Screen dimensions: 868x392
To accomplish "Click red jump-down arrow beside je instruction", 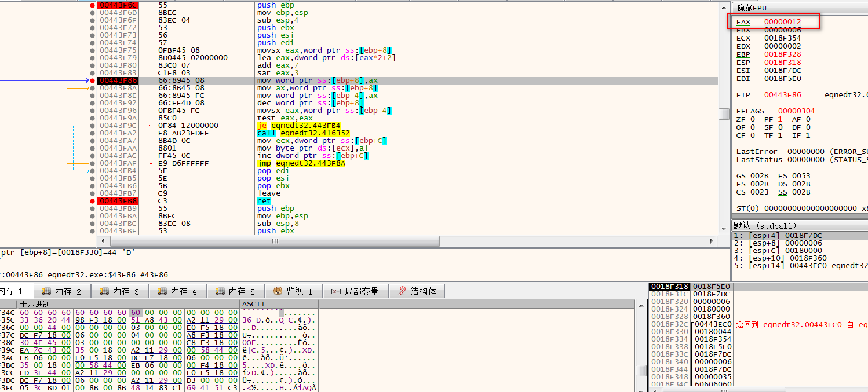I will tap(151, 126).
